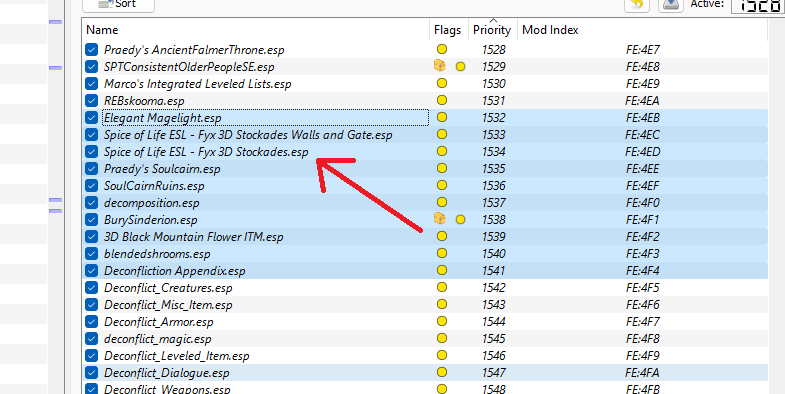
Task: Select Deconflict_Creatures.esp plugin name
Action: pos(168,288)
